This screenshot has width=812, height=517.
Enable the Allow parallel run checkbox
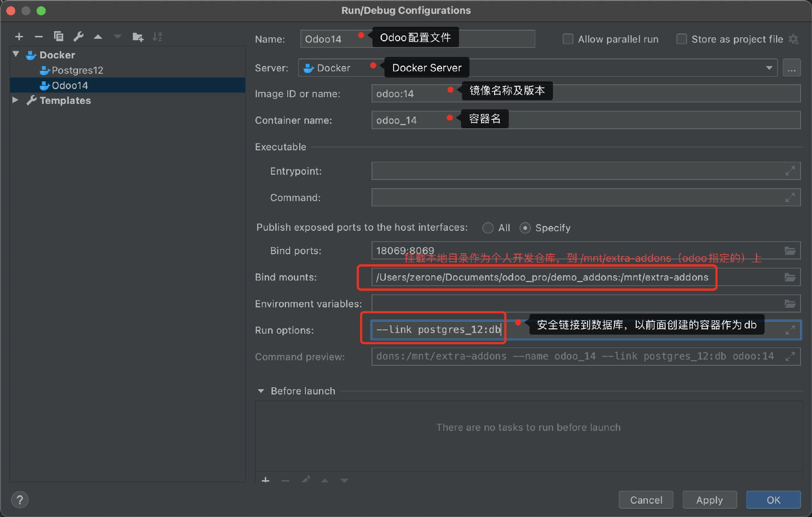click(568, 39)
